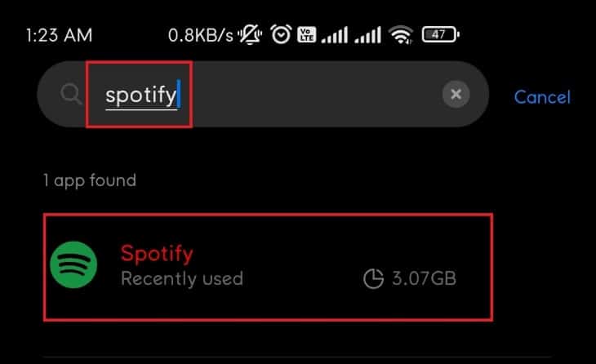Tap the green Spotify app icon

73,264
